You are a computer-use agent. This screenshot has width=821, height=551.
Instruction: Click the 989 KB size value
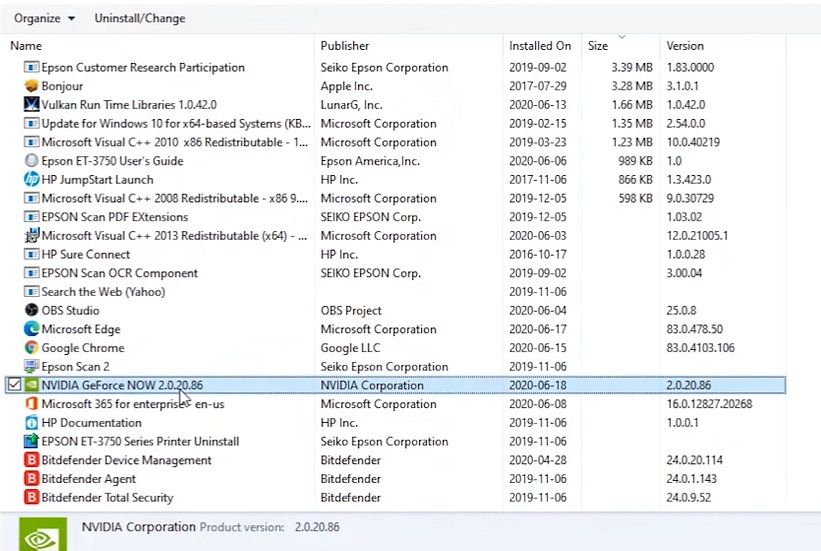pyautogui.click(x=635, y=161)
